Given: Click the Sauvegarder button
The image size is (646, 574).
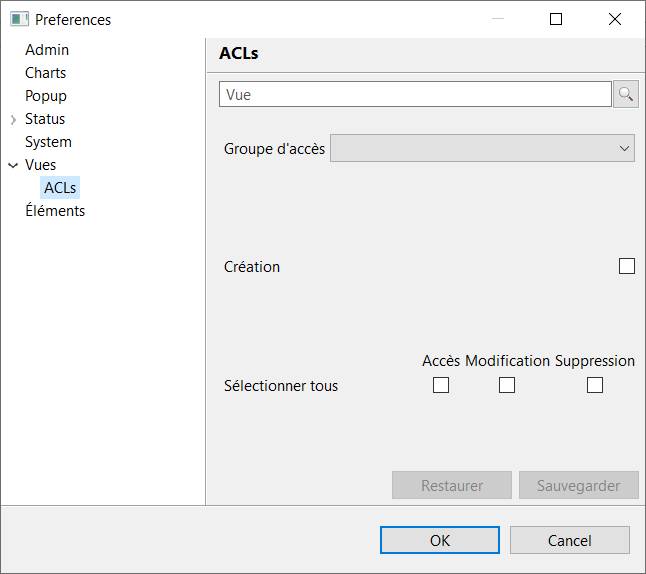Looking at the screenshot, I should (579, 486).
